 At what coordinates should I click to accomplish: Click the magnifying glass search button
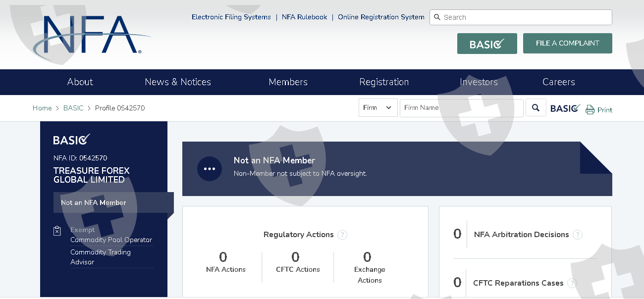pos(536,107)
